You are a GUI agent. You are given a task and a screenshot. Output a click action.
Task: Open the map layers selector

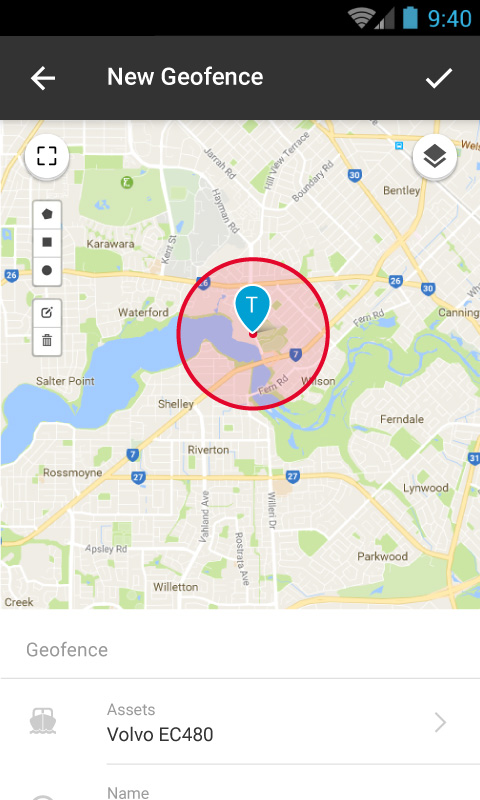[x=435, y=156]
